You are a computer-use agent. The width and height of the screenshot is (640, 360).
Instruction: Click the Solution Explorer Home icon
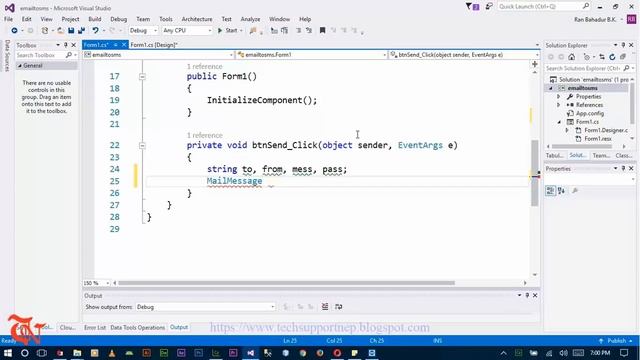tap(572, 57)
